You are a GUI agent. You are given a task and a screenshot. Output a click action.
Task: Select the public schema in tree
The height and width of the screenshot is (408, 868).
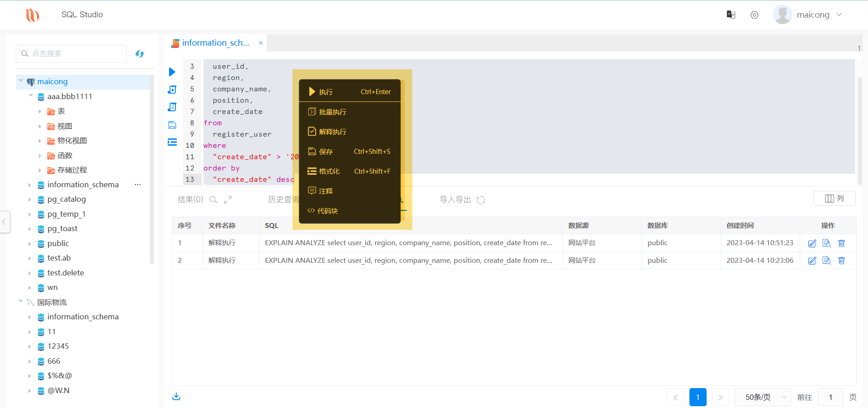point(58,243)
